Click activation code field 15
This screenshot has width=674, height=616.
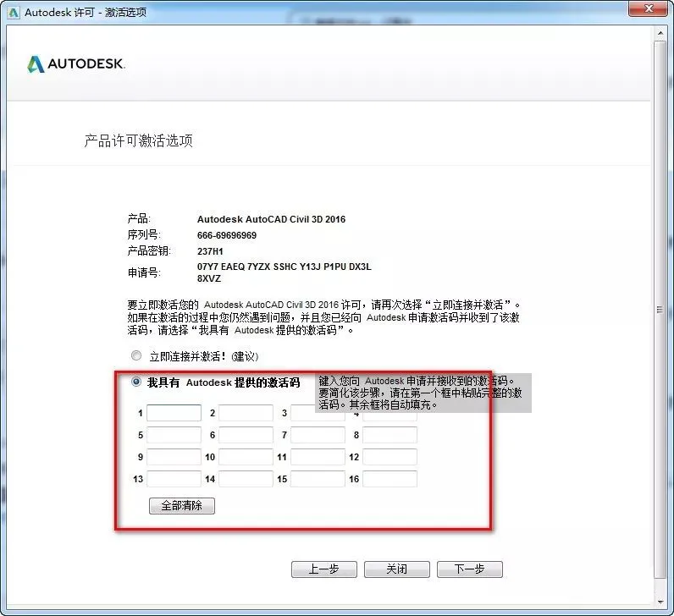(x=318, y=479)
